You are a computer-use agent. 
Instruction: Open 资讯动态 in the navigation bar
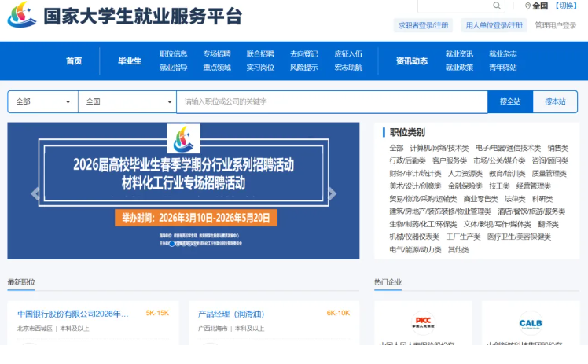411,61
